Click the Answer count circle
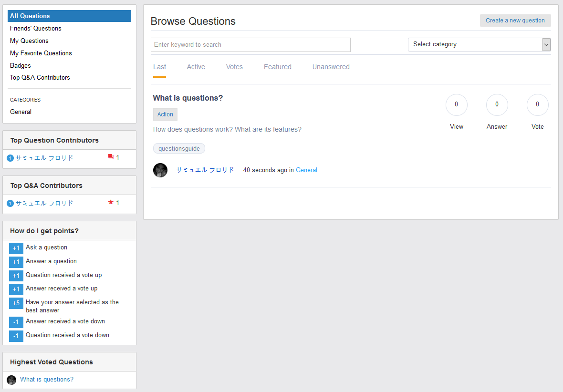563x392 pixels. pyautogui.click(x=497, y=105)
